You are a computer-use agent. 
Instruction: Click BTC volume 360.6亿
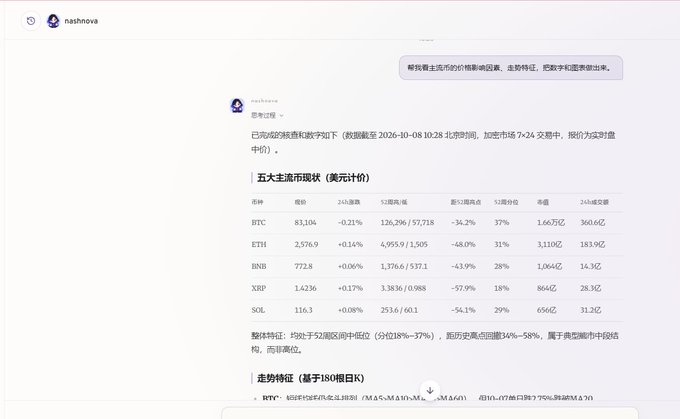[x=593, y=223]
